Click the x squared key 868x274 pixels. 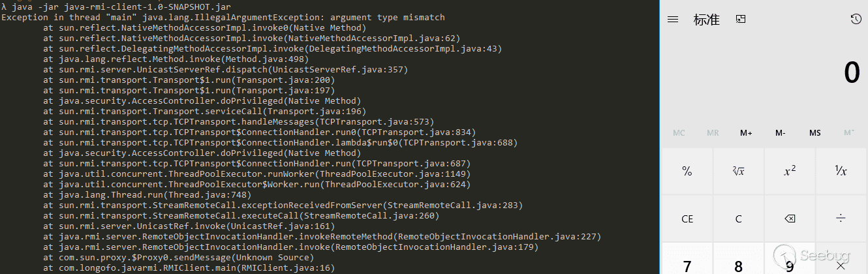pos(790,171)
